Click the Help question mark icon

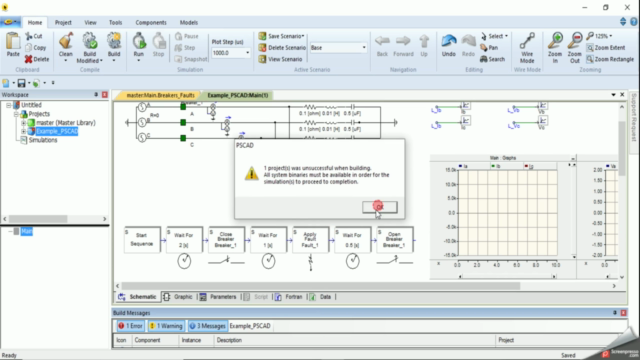[634, 22]
